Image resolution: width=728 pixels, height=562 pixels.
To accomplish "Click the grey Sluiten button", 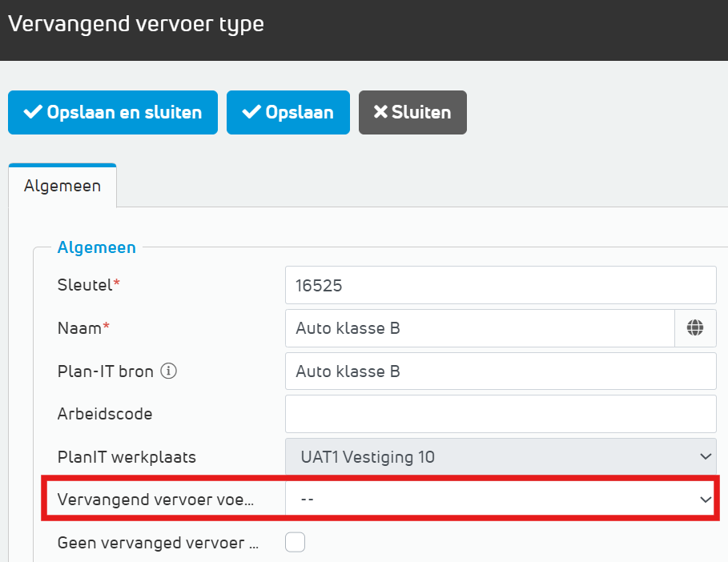I will point(412,112).
